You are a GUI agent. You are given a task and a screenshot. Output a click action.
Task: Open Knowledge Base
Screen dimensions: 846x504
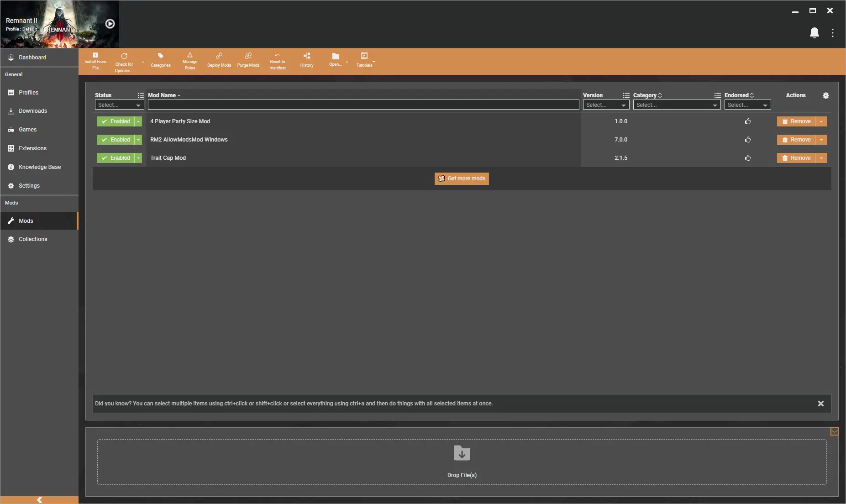tap(39, 167)
